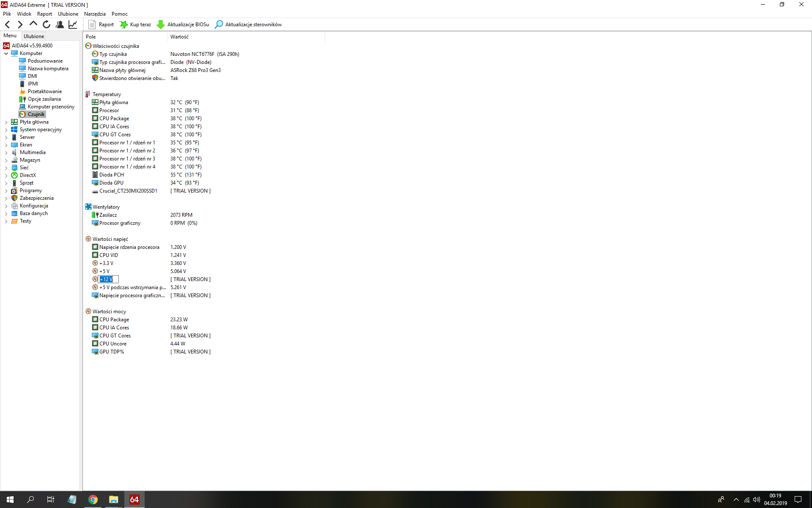812x508 pixels.
Task: Open the user icon in the toolbar
Action: 60,25
